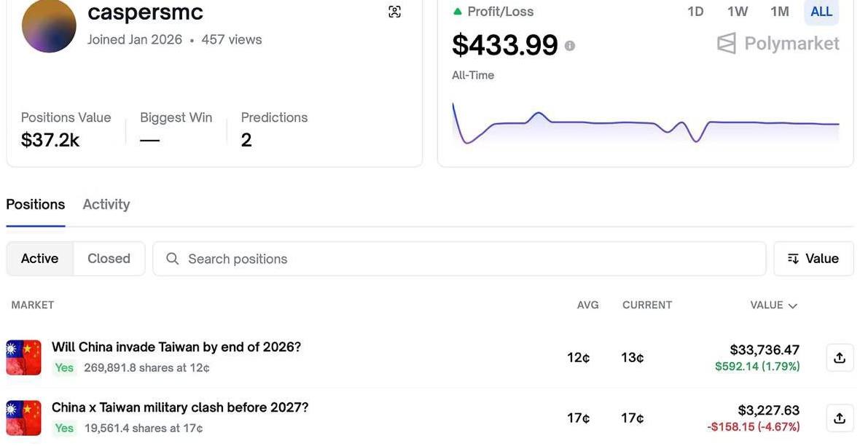The height and width of the screenshot is (446, 868).
Task: Open the Value sort dropdown
Action: (813, 259)
